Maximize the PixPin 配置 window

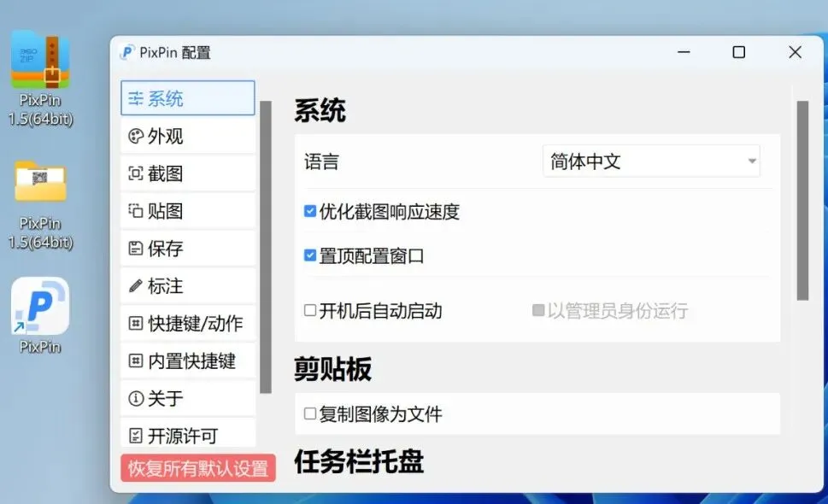click(739, 52)
